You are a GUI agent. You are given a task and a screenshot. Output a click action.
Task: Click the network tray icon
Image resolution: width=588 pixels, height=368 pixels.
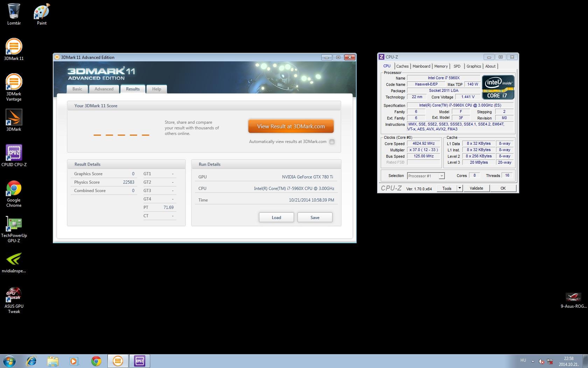[550, 361]
